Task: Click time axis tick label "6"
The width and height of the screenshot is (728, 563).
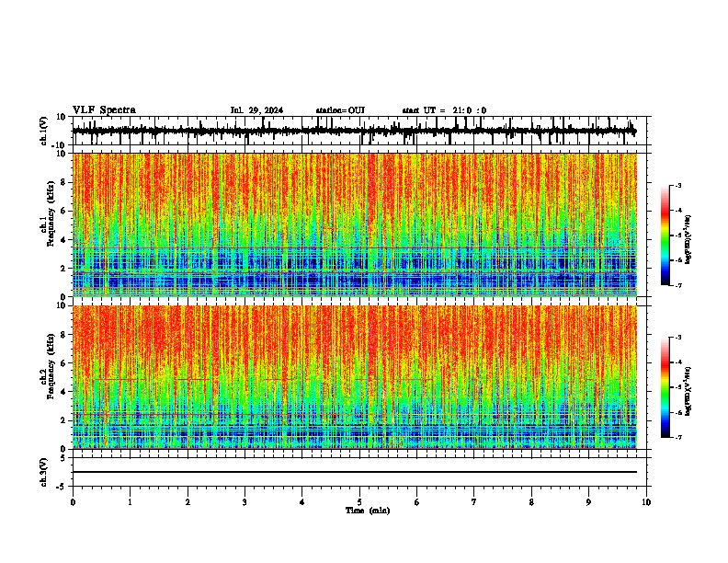Action: point(417,502)
